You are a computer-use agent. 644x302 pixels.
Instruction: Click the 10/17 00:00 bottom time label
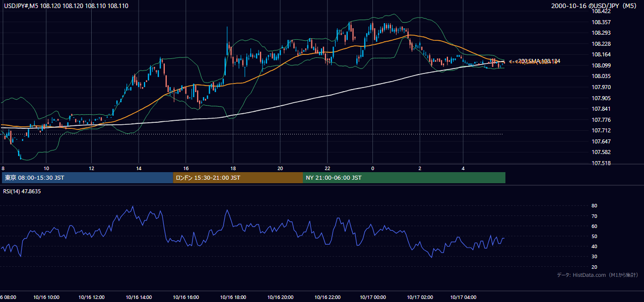[x=372, y=297]
